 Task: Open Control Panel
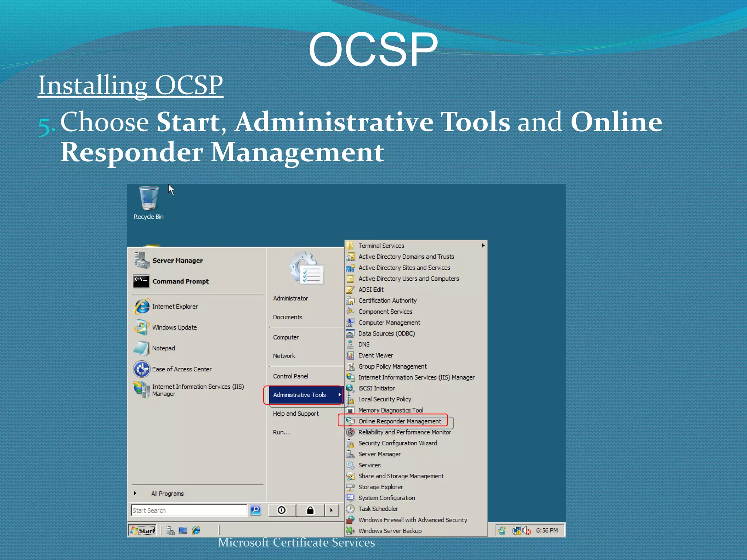[290, 376]
